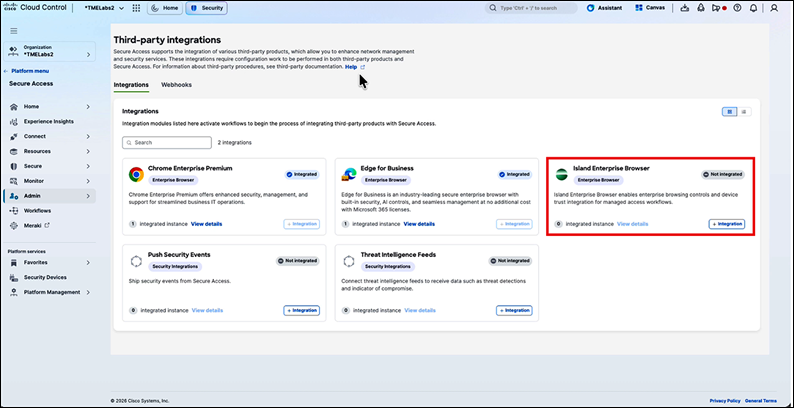
Task: Go back to Platform menu
Action: click(x=26, y=71)
